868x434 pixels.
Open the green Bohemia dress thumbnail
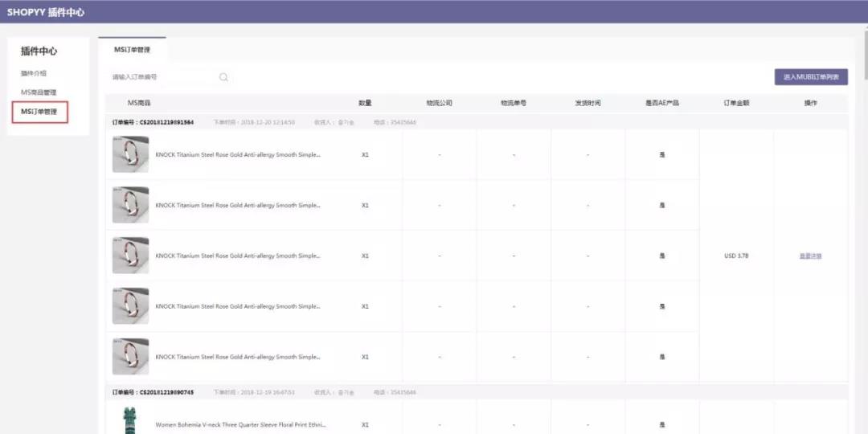pos(130,420)
